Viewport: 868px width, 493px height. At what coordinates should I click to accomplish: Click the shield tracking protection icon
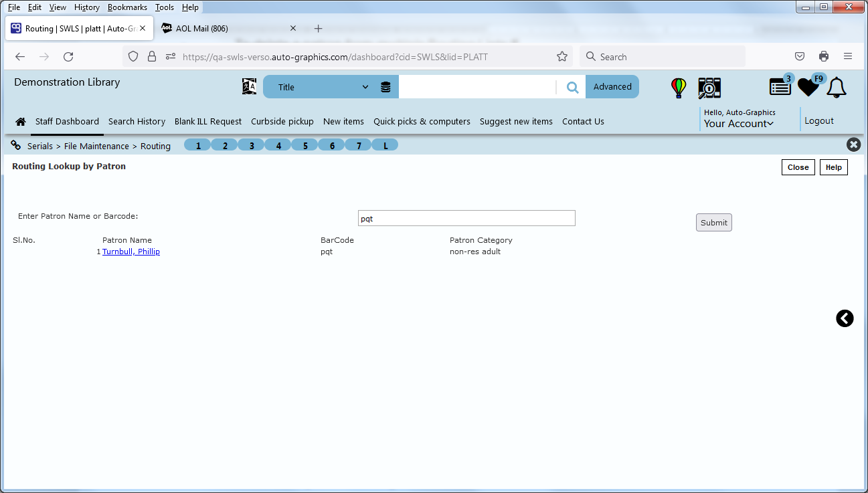click(133, 57)
